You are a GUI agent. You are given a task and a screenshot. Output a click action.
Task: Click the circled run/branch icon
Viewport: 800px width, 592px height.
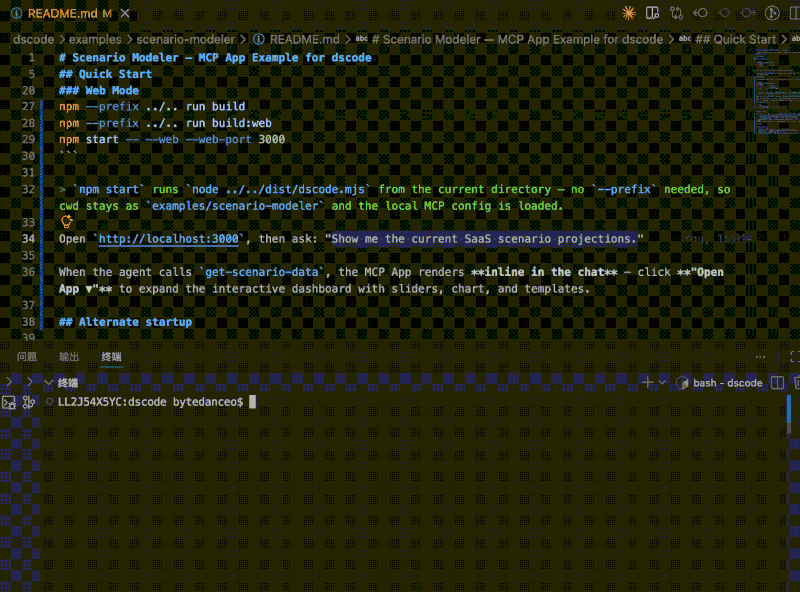[x=772, y=13]
